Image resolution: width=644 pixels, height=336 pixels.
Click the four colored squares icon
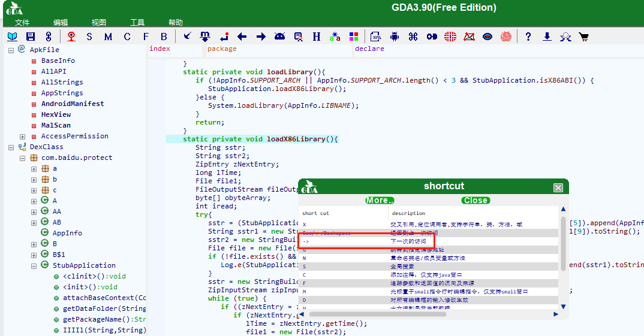coord(354,37)
